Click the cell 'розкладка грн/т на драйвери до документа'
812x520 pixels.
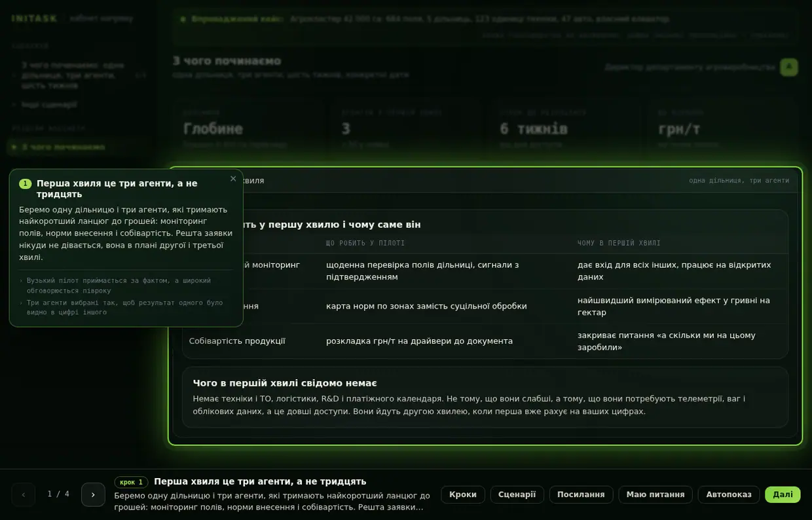pos(419,341)
